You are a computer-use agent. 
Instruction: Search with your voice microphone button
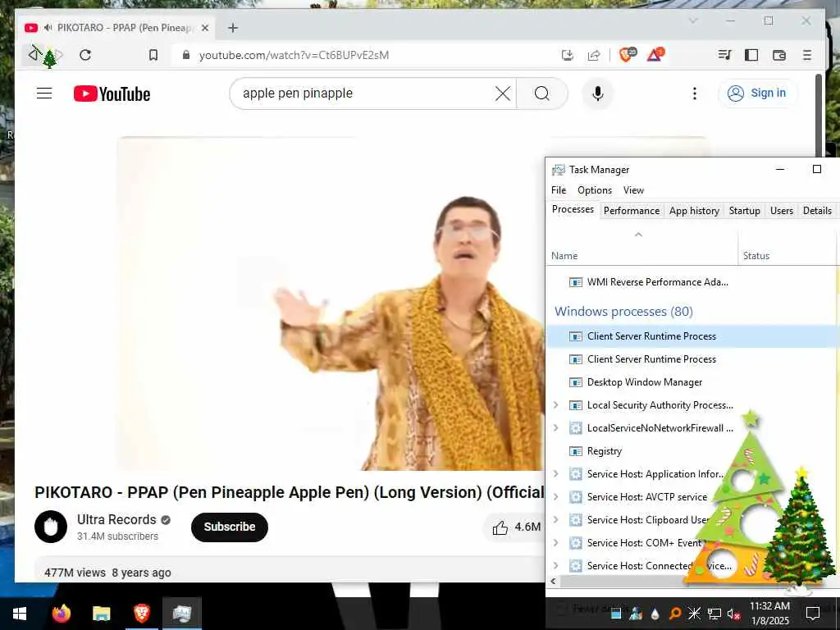[598, 94]
